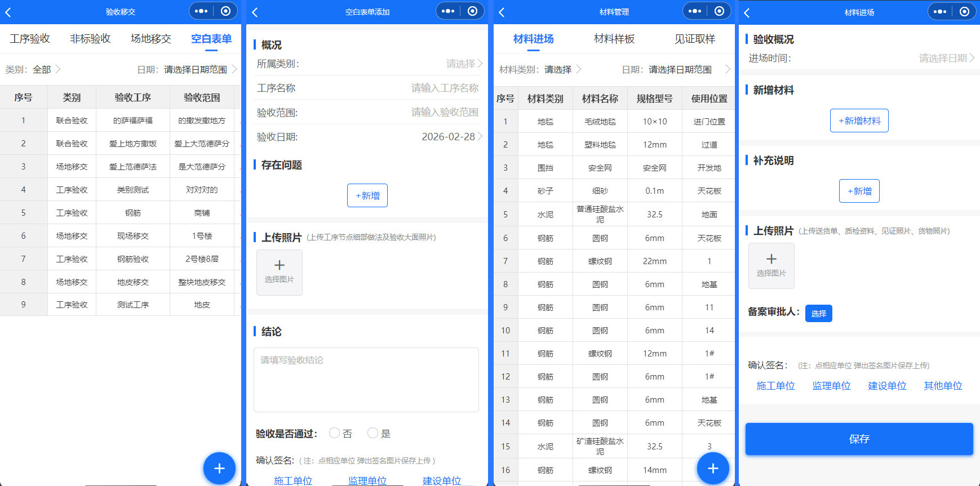
Task: Tap the 选择图片 upload tile in 材料进场
Action: tap(771, 266)
